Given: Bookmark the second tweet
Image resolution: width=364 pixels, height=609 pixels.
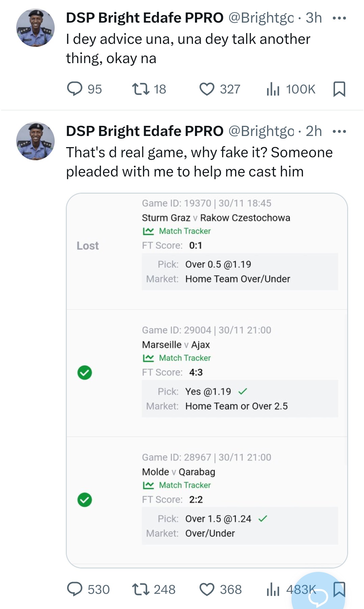Looking at the screenshot, I should click(339, 589).
